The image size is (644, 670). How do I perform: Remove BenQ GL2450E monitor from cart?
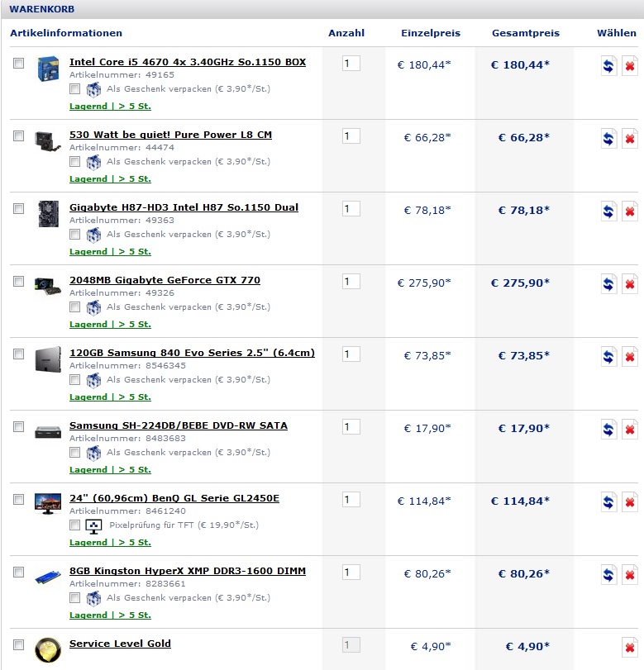pyautogui.click(x=630, y=501)
